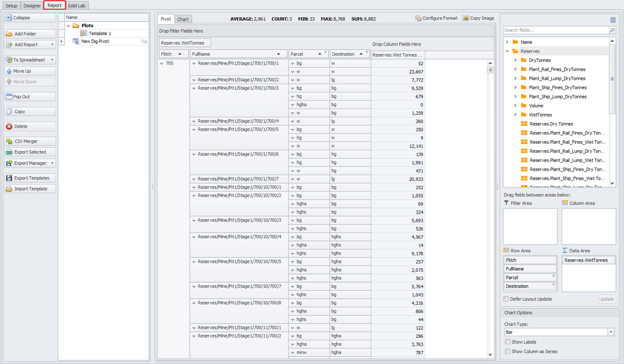The width and height of the screenshot is (624, 364).
Task: Click search magnifier in field list
Action: [613, 30]
